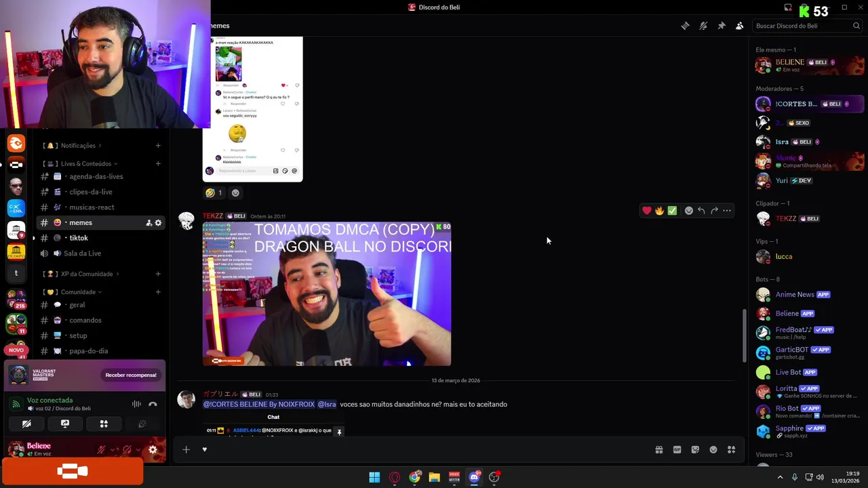This screenshot has width=868, height=488.
Task: Collapse the XP da Comunidade category
Action: coord(82,274)
